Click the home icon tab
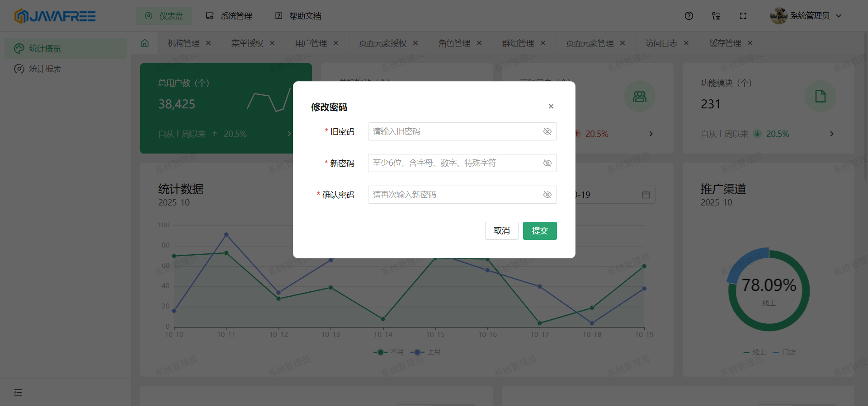This screenshot has width=868, height=406. (x=145, y=43)
